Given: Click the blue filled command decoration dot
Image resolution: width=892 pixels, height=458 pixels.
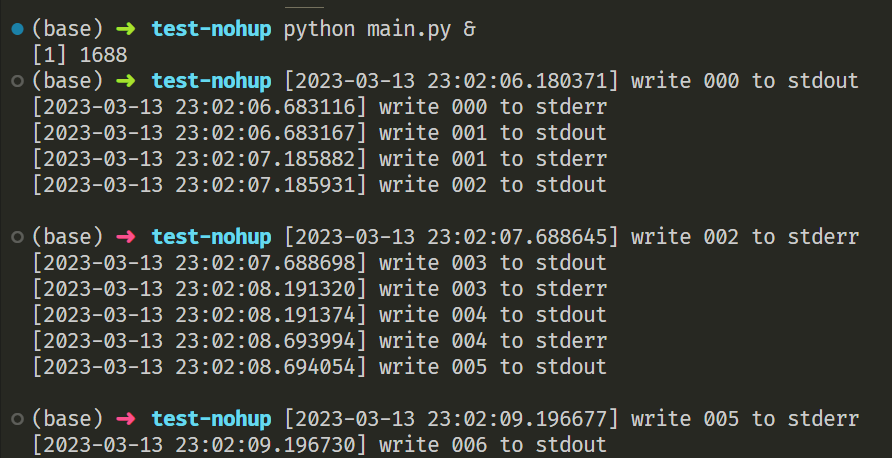Looking at the screenshot, I should [x=17, y=29].
